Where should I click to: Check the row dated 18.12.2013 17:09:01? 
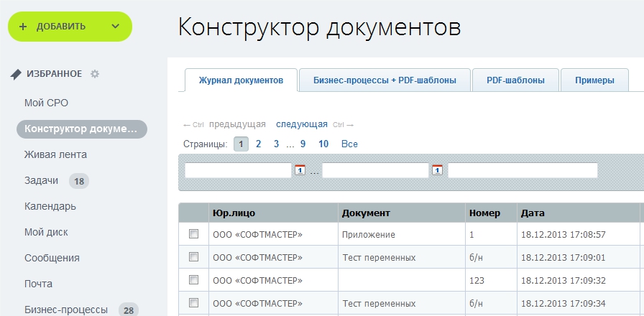click(x=193, y=257)
